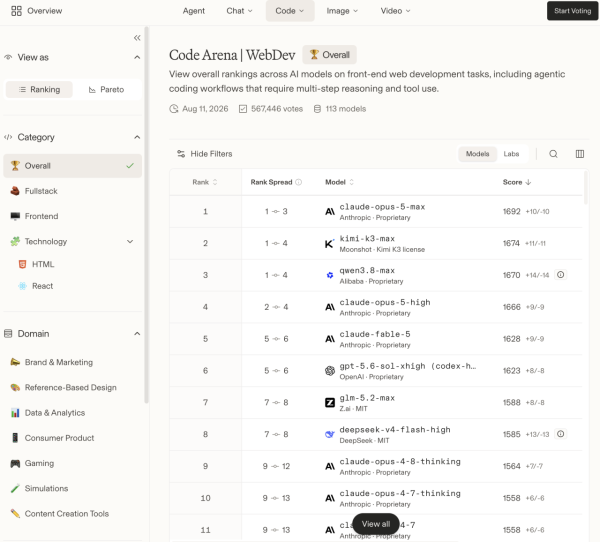Click the Frontend monitor icon
Image resolution: width=600 pixels, height=542 pixels.
15,216
